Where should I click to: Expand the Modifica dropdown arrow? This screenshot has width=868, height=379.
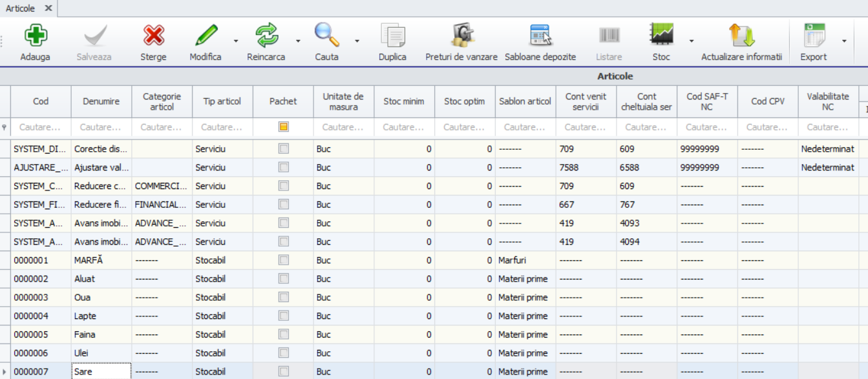(x=236, y=41)
